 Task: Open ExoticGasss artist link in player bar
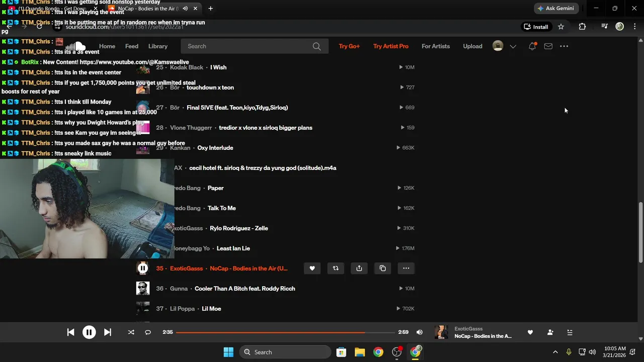pyautogui.click(x=468, y=329)
